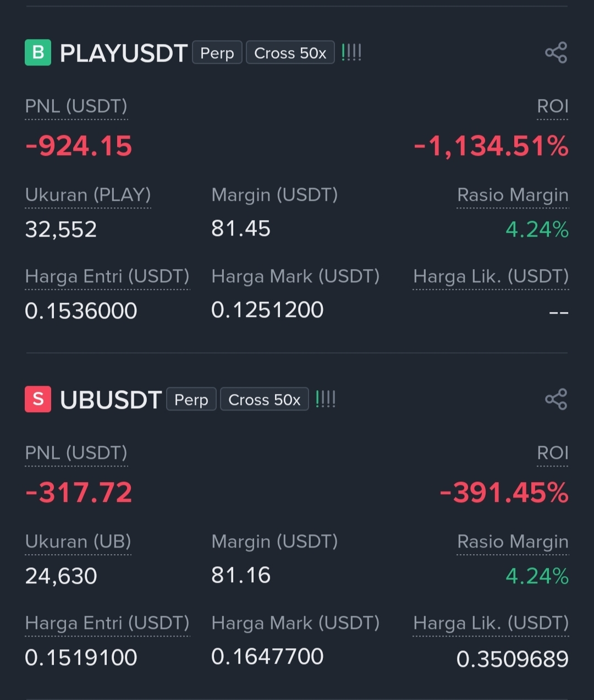Share the PLAYUSDT position
Image resolution: width=594 pixels, height=700 pixels.
point(556,53)
